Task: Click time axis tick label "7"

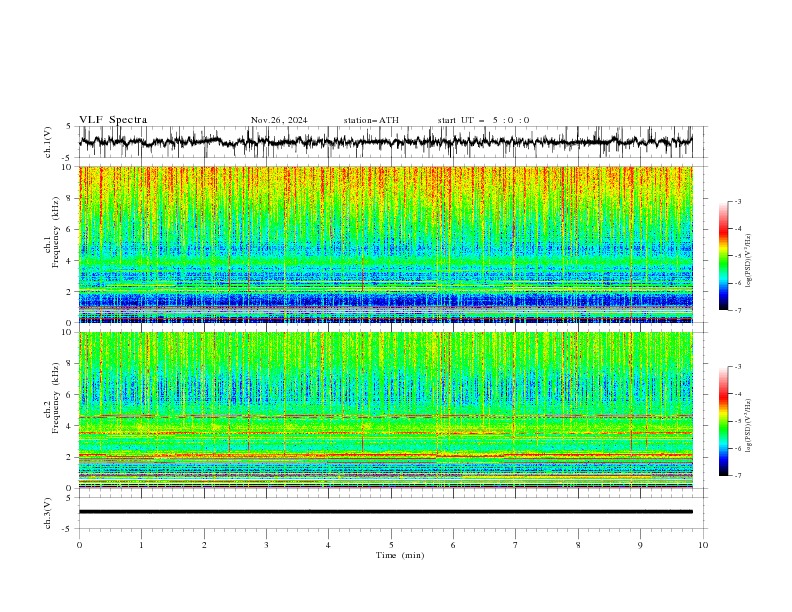Action: pyautogui.click(x=516, y=545)
